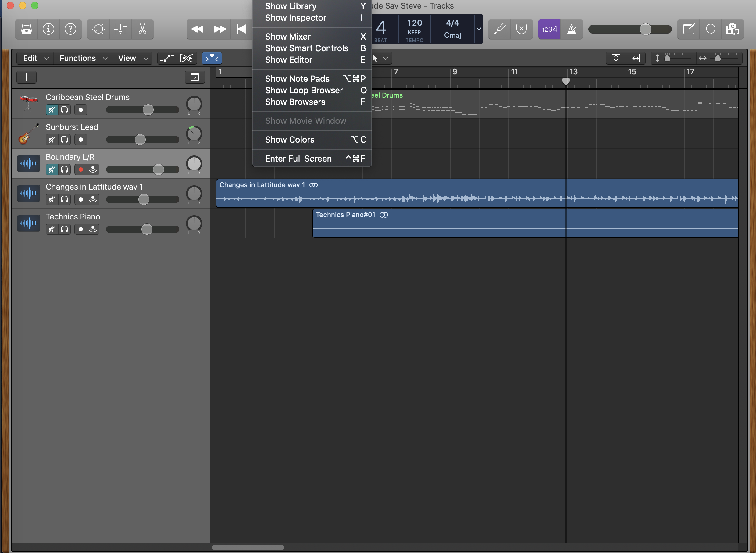Click the add track plus button
Screen dimensions: 756x553
pos(27,77)
